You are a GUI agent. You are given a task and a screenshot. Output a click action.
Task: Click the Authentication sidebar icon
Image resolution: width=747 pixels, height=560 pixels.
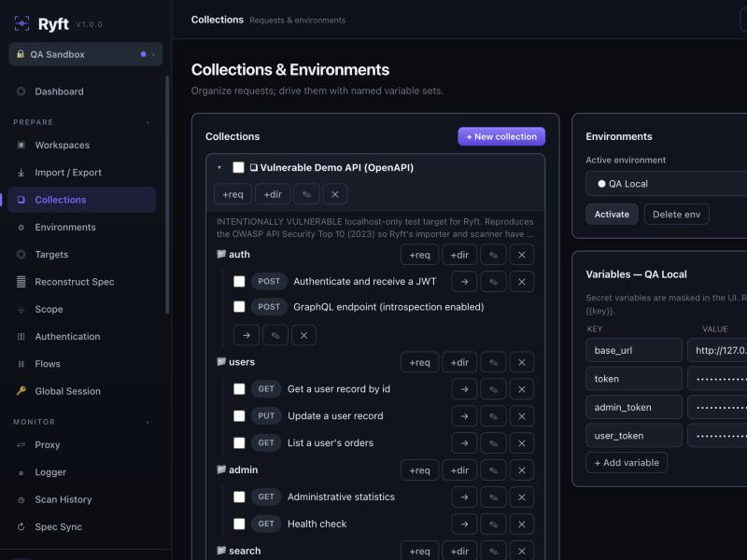point(21,337)
